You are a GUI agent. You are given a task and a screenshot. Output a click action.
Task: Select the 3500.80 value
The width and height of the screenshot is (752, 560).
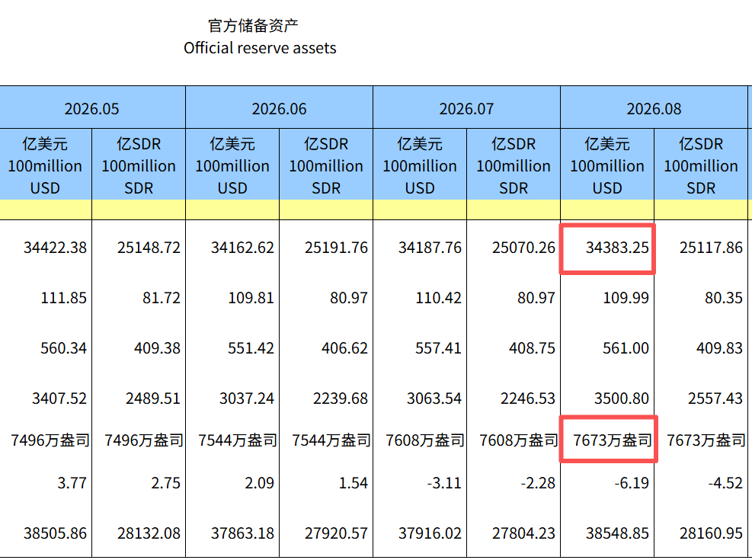pyautogui.click(x=622, y=398)
